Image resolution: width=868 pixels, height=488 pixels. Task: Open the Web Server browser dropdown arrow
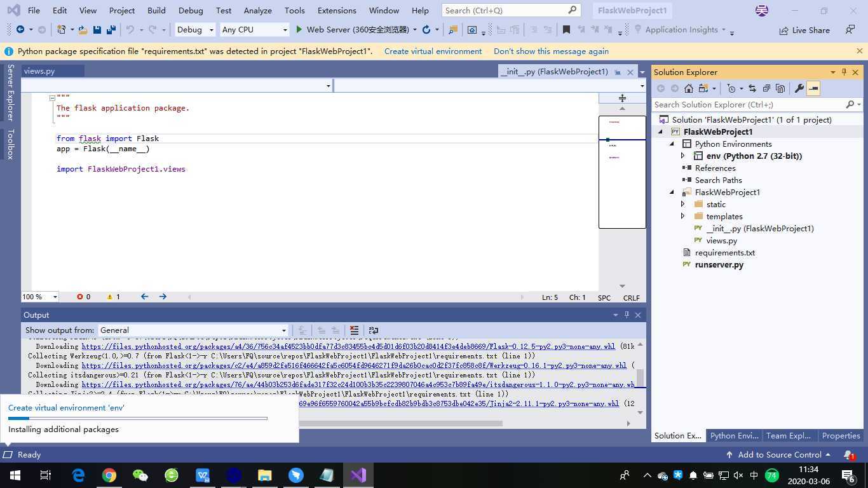coord(415,30)
